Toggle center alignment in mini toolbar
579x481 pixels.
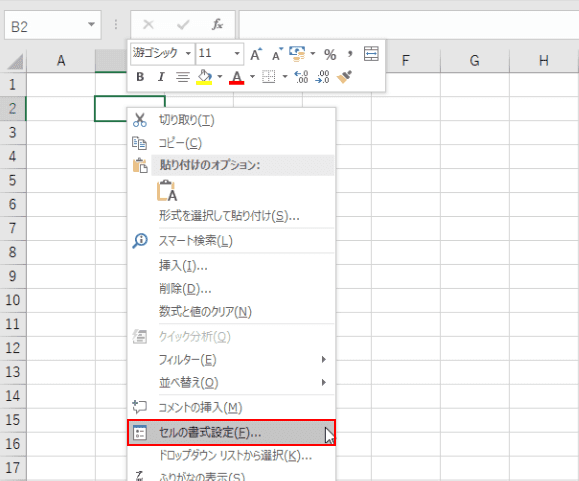(x=182, y=77)
